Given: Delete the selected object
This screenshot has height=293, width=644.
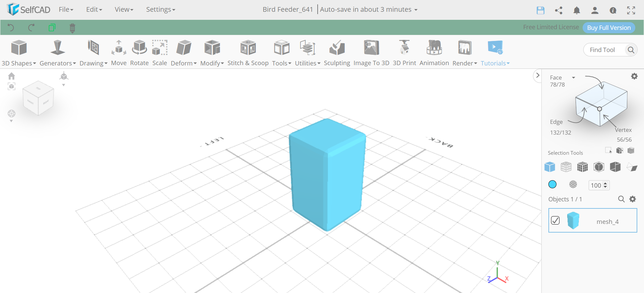Looking at the screenshot, I should 72,28.
